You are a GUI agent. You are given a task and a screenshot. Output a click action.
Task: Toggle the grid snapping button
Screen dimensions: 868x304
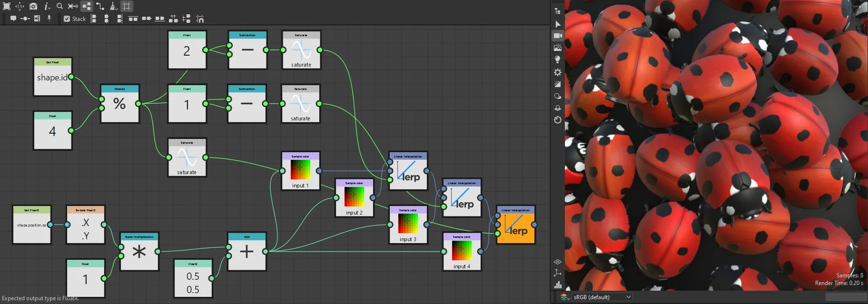click(127, 6)
